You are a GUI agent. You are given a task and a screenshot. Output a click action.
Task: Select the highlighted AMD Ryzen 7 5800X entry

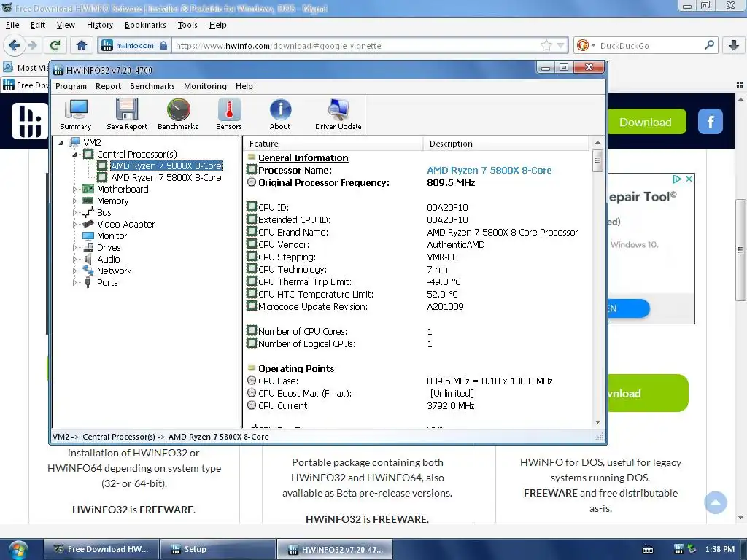(166, 166)
